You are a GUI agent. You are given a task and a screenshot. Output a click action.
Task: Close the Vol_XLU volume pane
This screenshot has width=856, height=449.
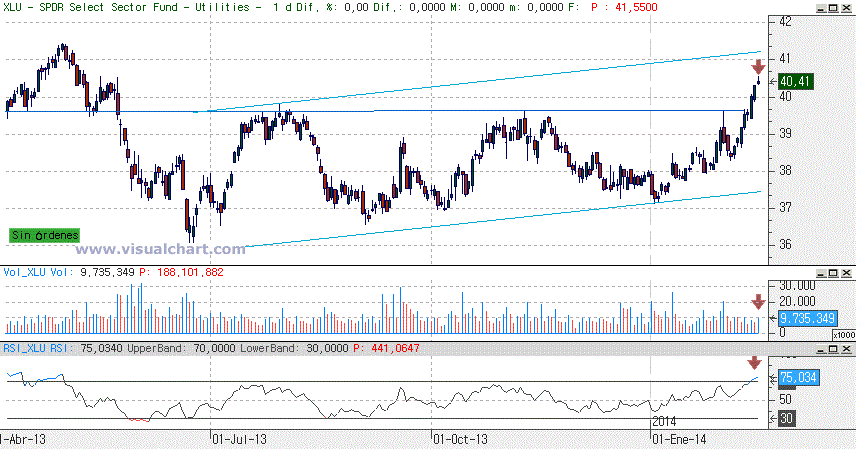[x=846, y=273]
